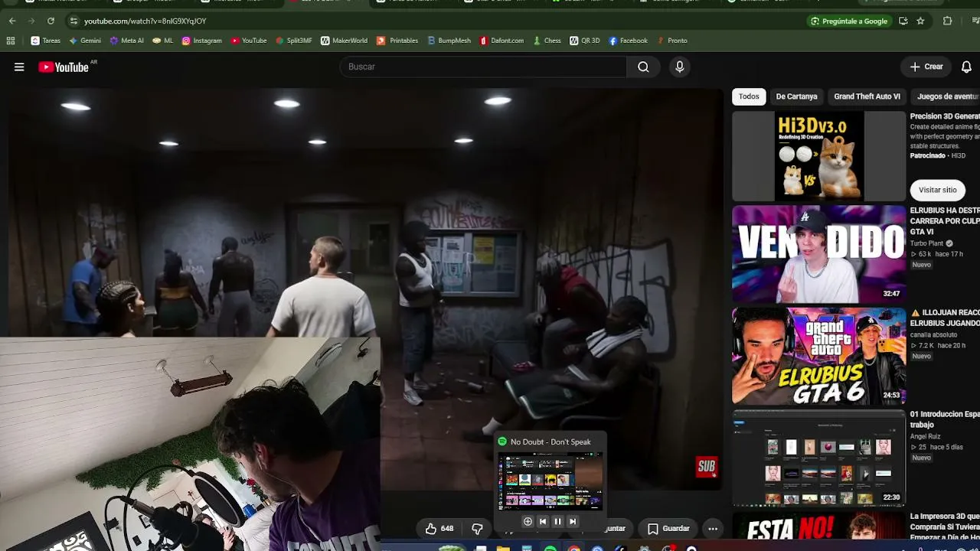Open the Dafont.com bookmark

[x=501, y=41]
